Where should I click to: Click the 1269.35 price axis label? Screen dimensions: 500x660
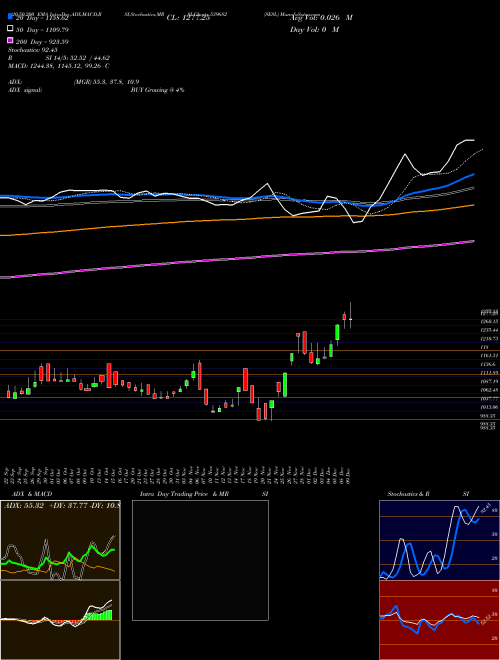point(489,321)
